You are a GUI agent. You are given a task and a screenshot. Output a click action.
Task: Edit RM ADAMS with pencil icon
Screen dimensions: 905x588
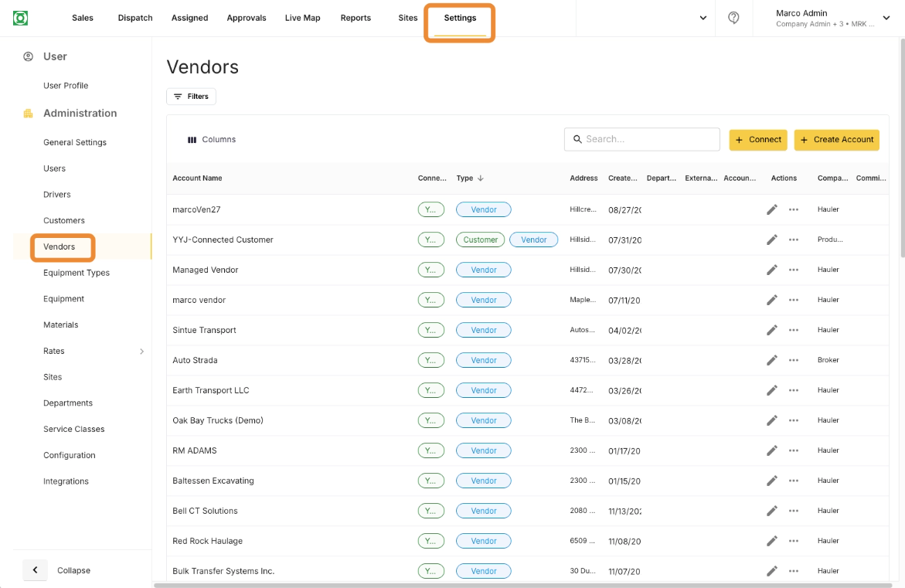point(771,450)
